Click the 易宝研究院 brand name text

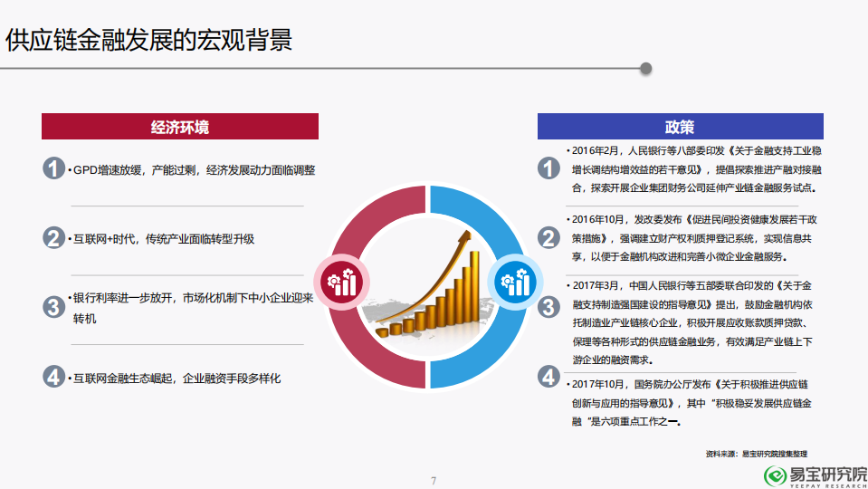(828, 474)
